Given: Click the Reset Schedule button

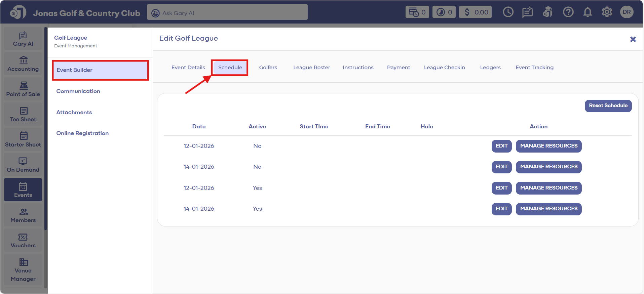Looking at the screenshot, I should [x=608, y=106].
